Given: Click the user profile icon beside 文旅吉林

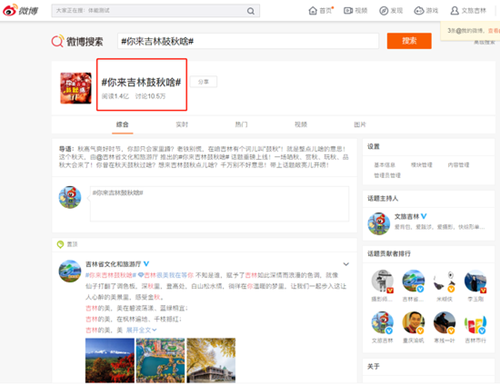Looking at the screenshot, I should [455, 11].
